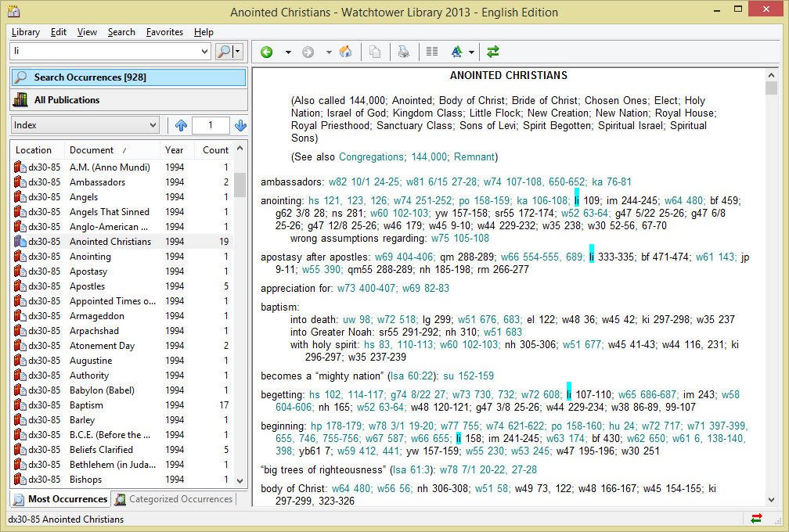The width and height of the screenshot is (789, 532).
Task: Open the Help menu
Action: [204, 32]
